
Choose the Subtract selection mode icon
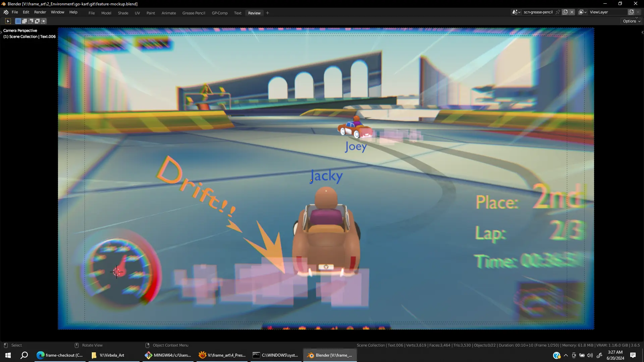tap(31, 21)
